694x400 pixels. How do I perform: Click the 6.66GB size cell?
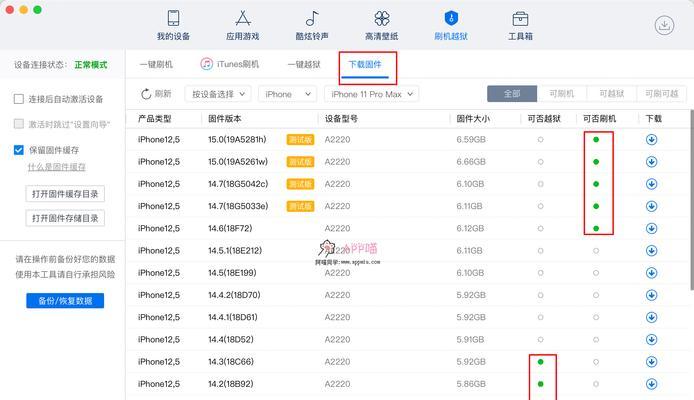pos(471,162)
